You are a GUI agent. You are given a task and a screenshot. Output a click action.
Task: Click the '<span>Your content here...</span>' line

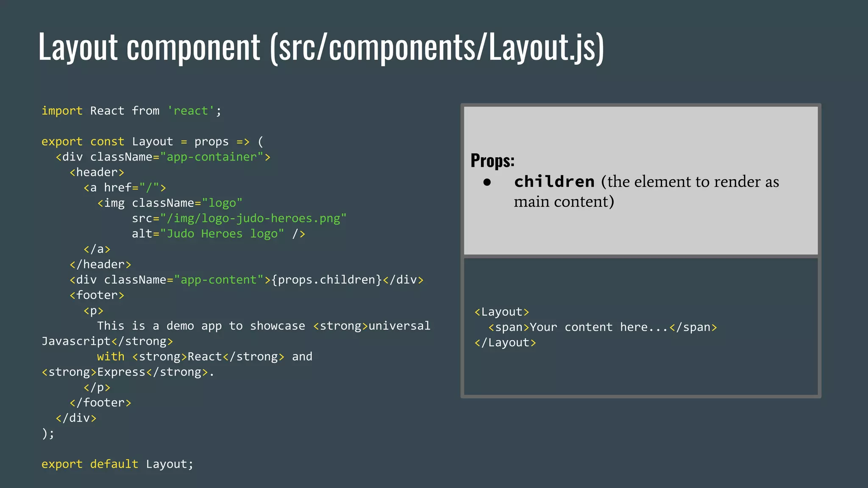(603, 327)
